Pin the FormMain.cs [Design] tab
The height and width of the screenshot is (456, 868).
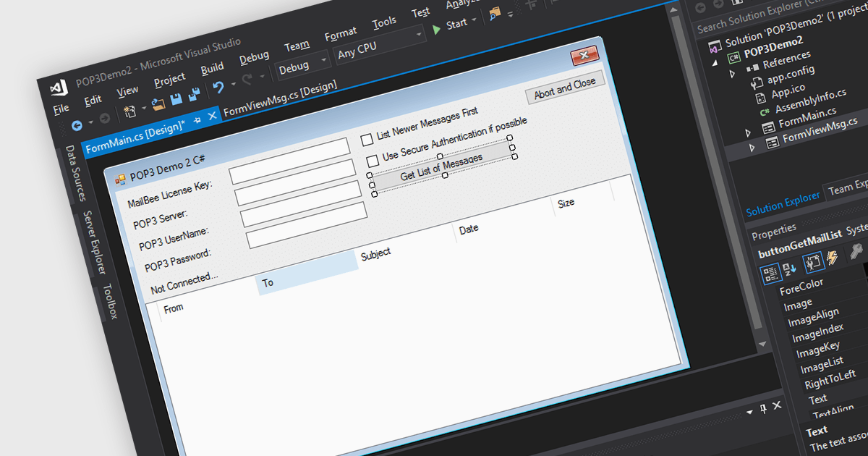pyautogui.click(x=197, y=119)
